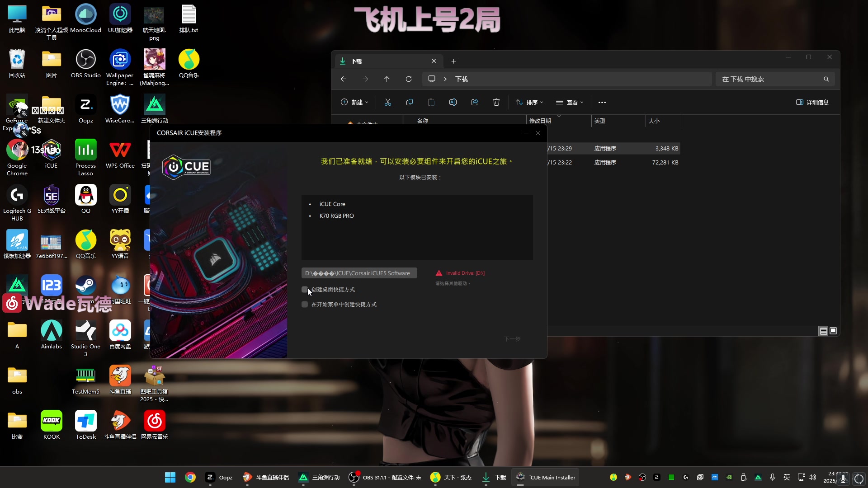Image resolution: width=868 pixels, height=488 pixels.
Task: Open the WiseCare desktop icon
Action: click(x=120, y=109)
